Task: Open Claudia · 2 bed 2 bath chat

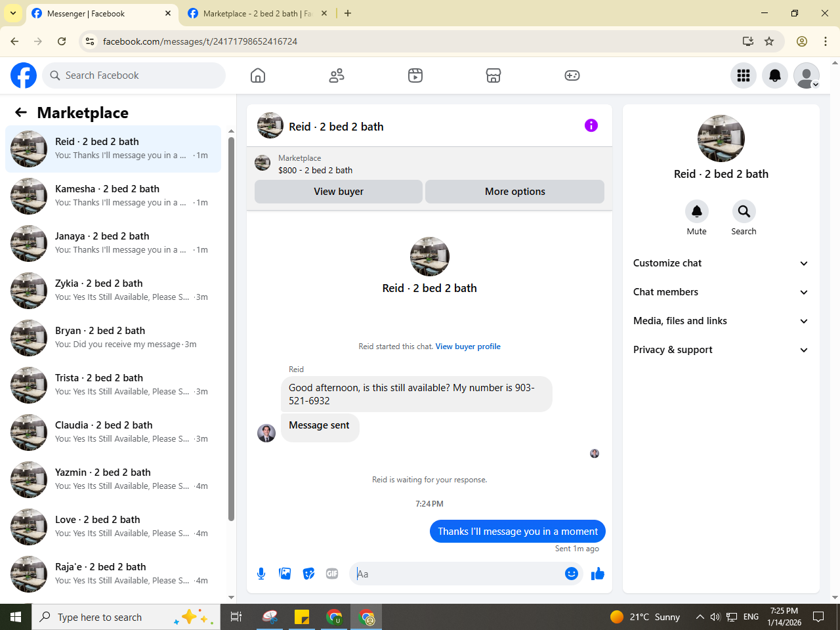Action: [114, 432]
